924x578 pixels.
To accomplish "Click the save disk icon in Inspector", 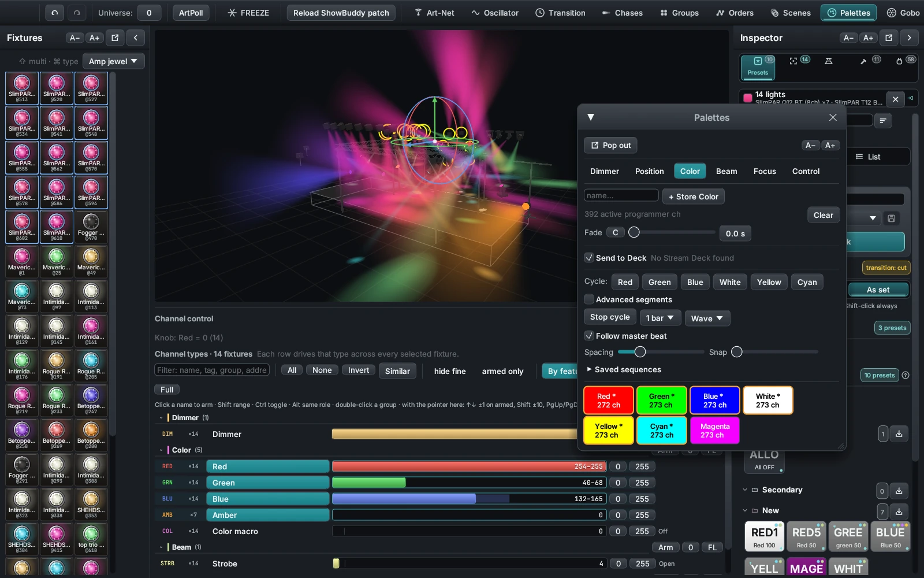I will click(892, 218).
